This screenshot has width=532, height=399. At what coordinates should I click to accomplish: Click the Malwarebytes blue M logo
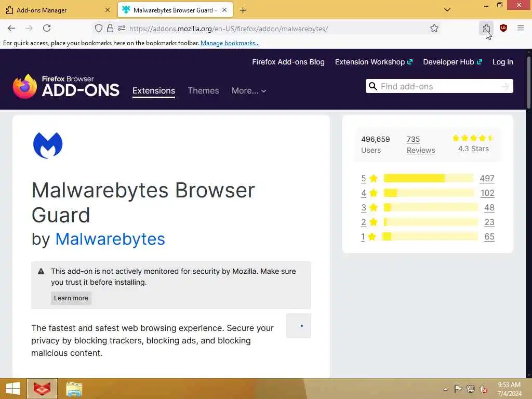48,145
